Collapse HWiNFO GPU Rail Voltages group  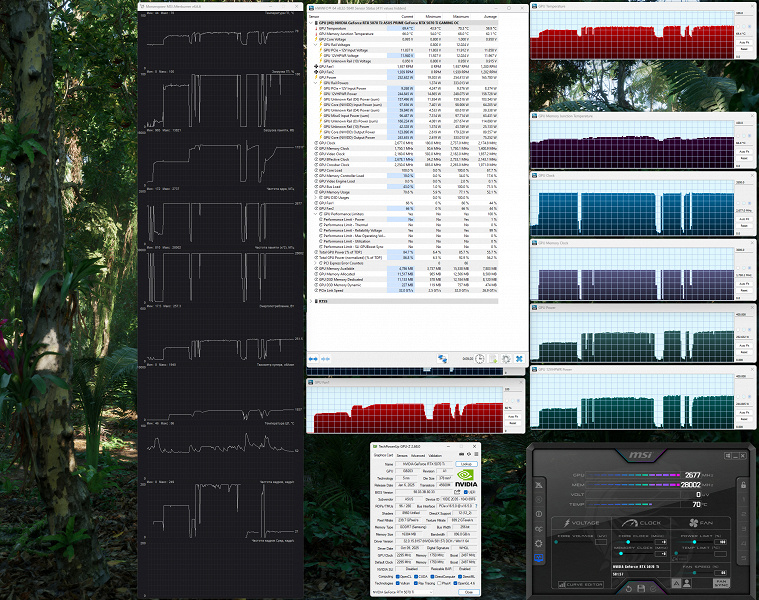pos(316,45)
